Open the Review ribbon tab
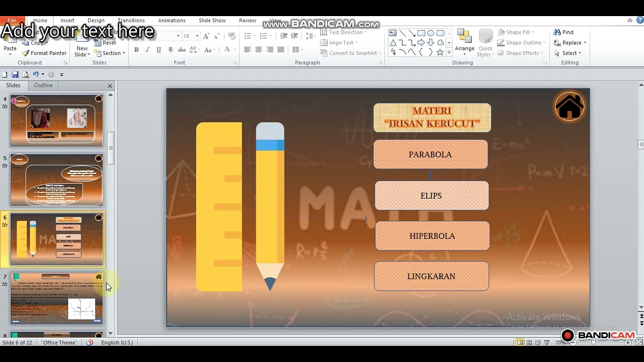644x362 pixels. point(248,21)
